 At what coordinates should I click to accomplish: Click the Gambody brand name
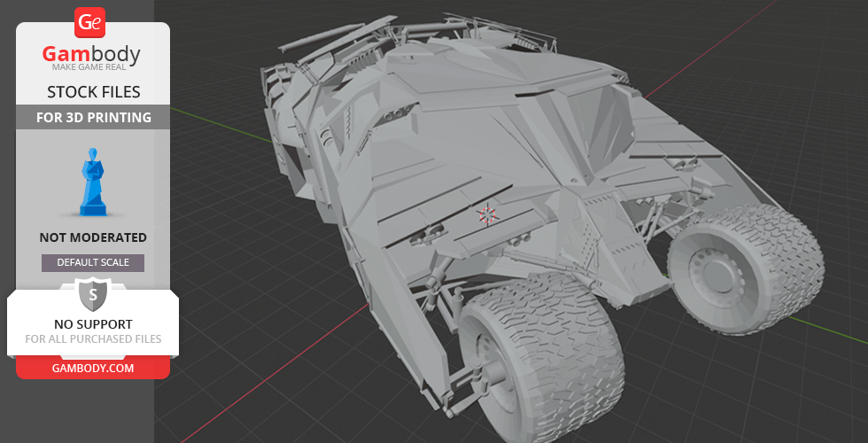91,54
